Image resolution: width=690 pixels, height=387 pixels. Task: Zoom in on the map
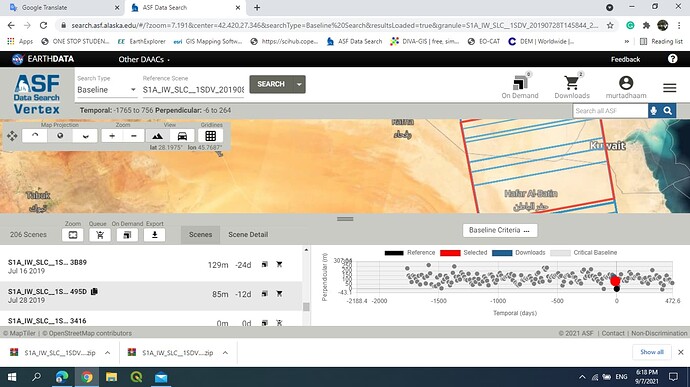point(112,136)
